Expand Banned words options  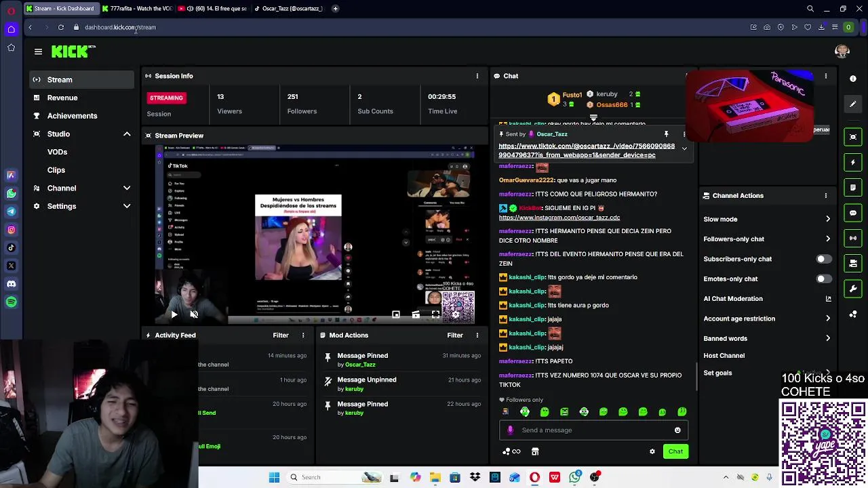(827, 338)
